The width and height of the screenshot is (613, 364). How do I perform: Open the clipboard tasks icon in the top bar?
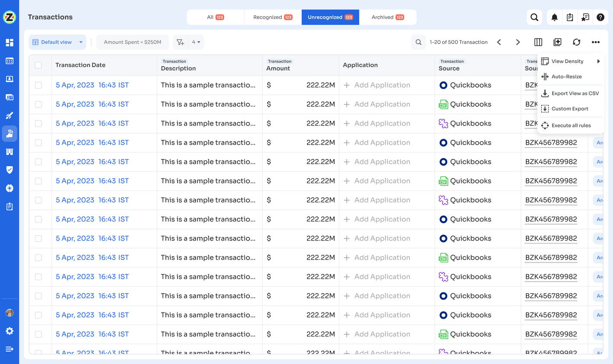[x=570, y=17]
